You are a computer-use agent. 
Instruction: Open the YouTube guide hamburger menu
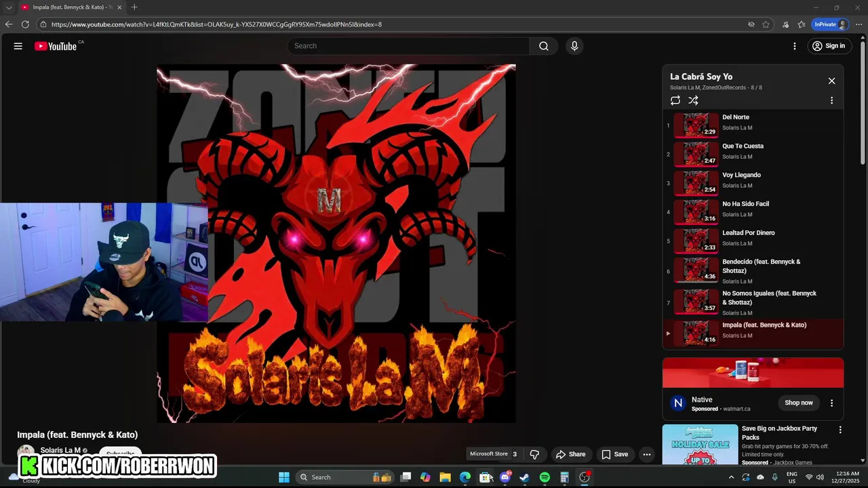point(18,46)
